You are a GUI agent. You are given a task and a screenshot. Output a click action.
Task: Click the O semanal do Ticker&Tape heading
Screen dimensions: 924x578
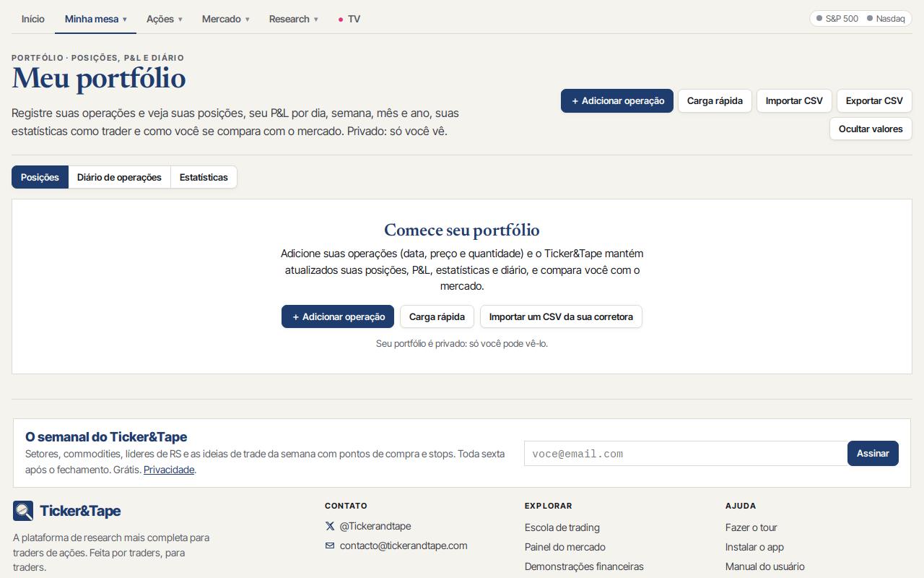tap(106, 436)
